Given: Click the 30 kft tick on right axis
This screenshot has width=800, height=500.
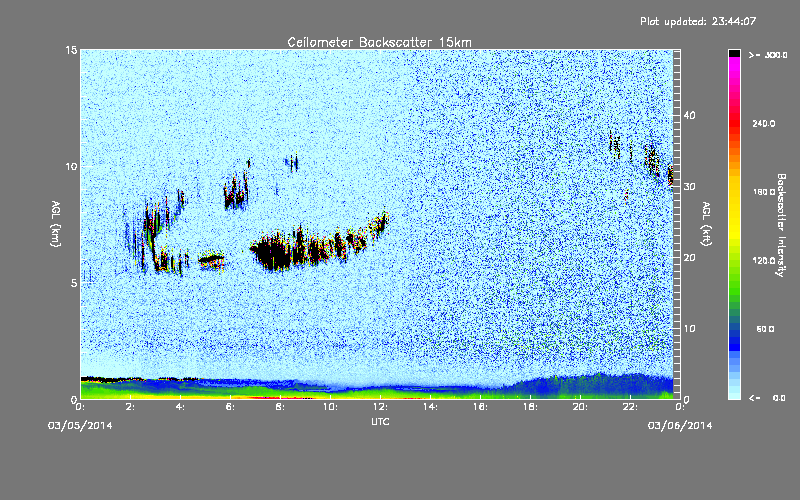Looking at the screenshot, I should click(689, 186).
